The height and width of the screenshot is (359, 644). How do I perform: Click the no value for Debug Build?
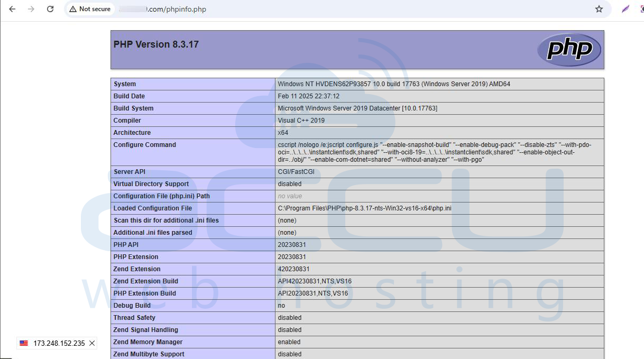[281, 306]
